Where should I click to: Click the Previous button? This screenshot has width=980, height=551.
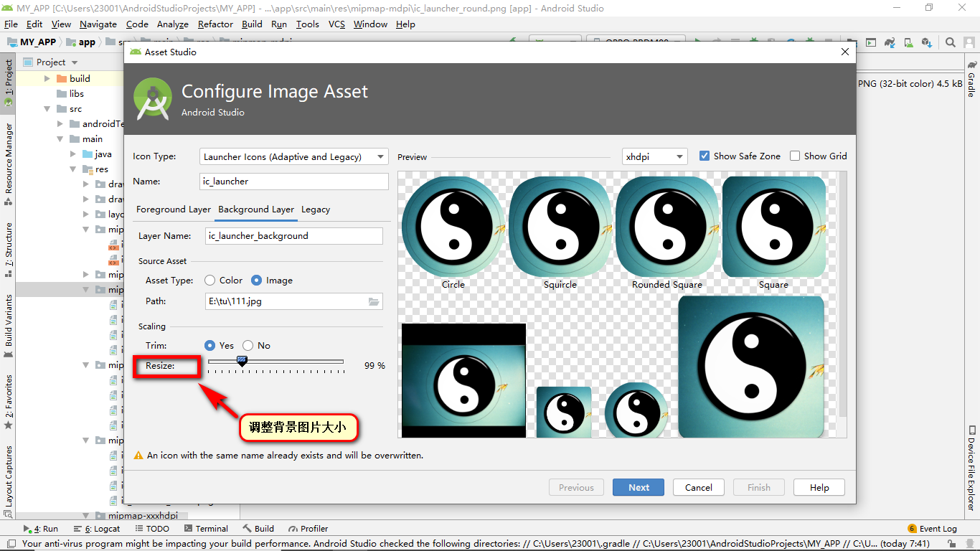[x=576, y=487]
